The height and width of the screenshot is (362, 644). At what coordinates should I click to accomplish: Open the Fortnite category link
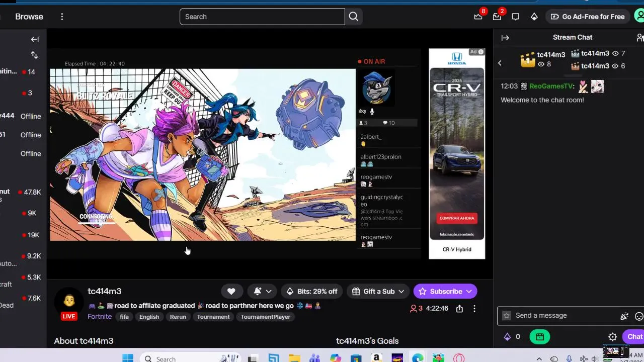pyautogui.click(x=100, y=316)
